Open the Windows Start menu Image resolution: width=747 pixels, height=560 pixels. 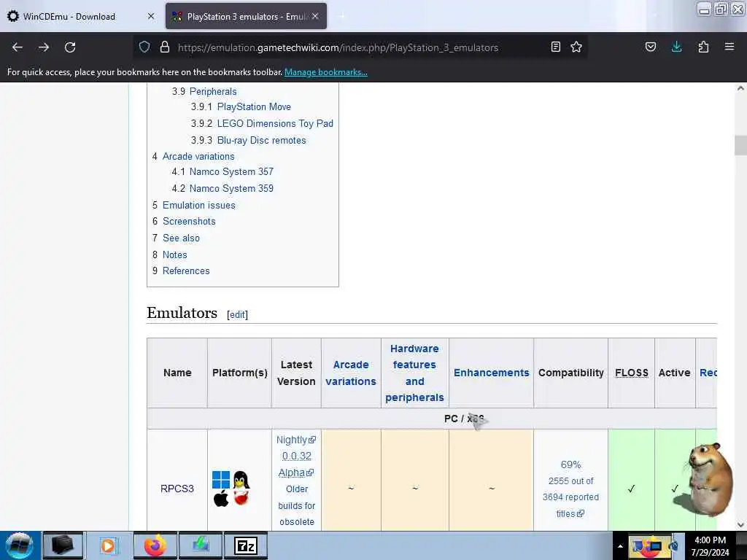pyautogui.click(x=19, y=545)
